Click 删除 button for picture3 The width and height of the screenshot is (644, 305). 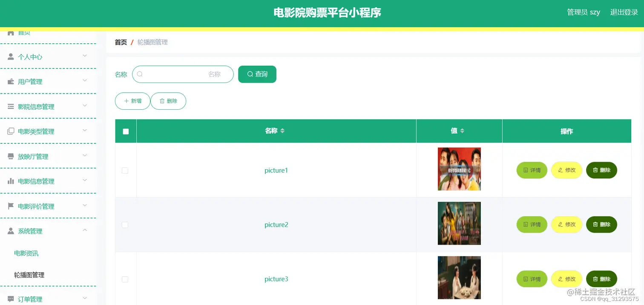pyautogui.click(x=601, y=279)
